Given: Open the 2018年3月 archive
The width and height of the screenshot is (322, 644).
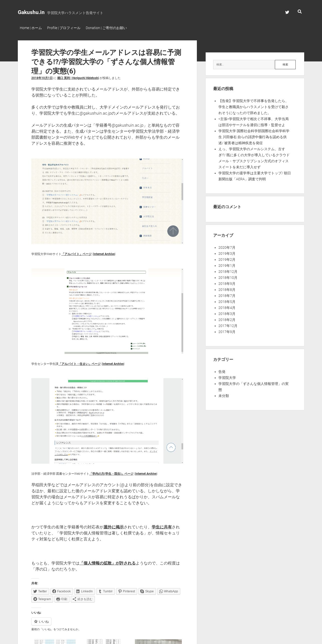Looking at the screenshot, I should tap(227, 314).
